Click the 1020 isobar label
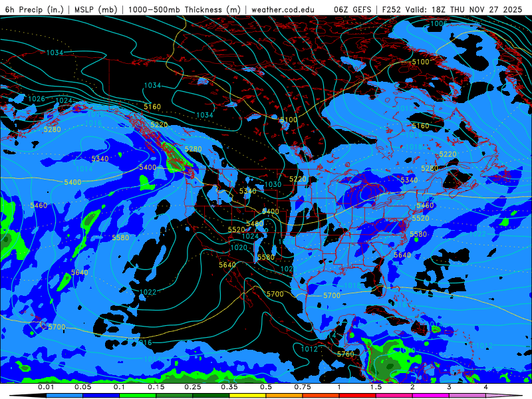Viewport: 532px width, 399px height. pos(239,247)
